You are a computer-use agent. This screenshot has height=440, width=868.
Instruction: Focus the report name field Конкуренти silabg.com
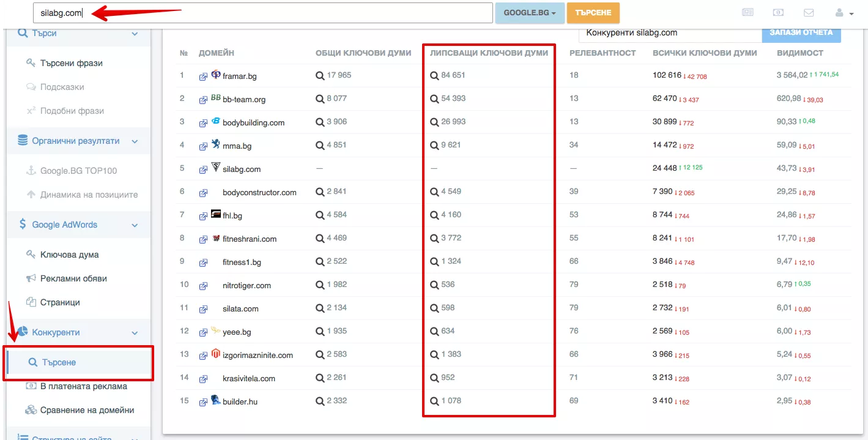click(x=670, y=32)
